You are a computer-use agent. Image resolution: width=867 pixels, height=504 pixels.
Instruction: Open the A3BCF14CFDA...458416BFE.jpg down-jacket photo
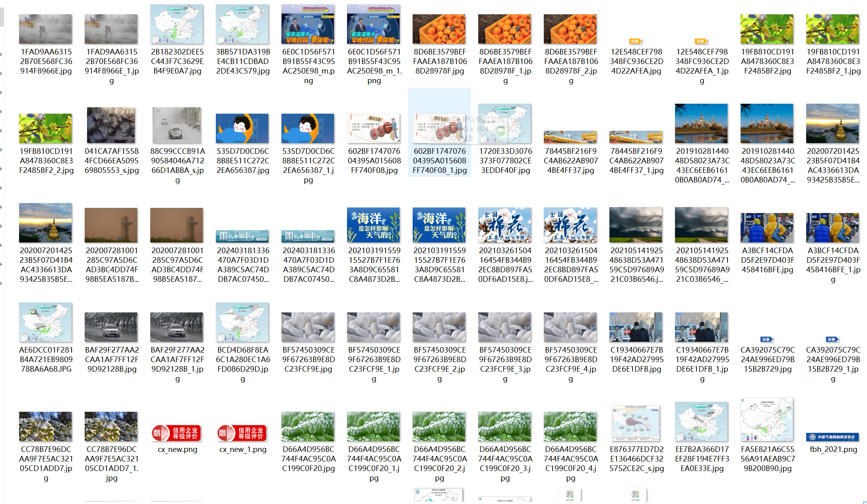(x=767, y=227)
